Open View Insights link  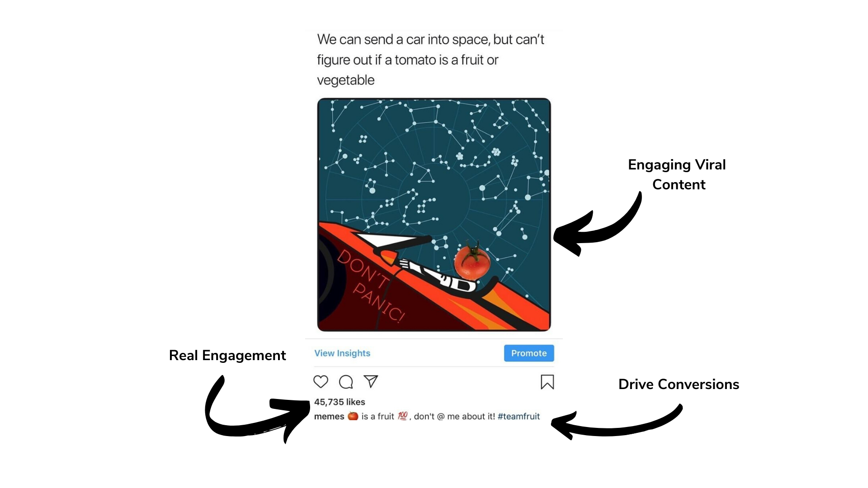click(342, 353)
